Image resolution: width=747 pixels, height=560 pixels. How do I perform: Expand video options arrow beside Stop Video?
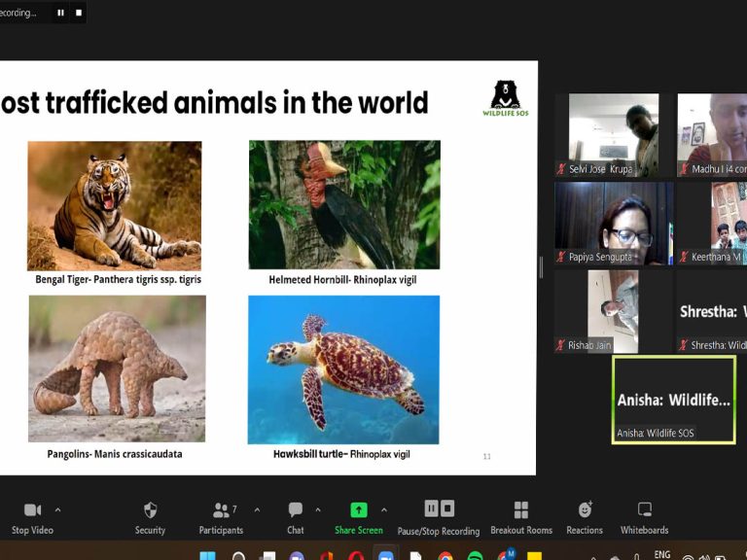tap(57, 509)
